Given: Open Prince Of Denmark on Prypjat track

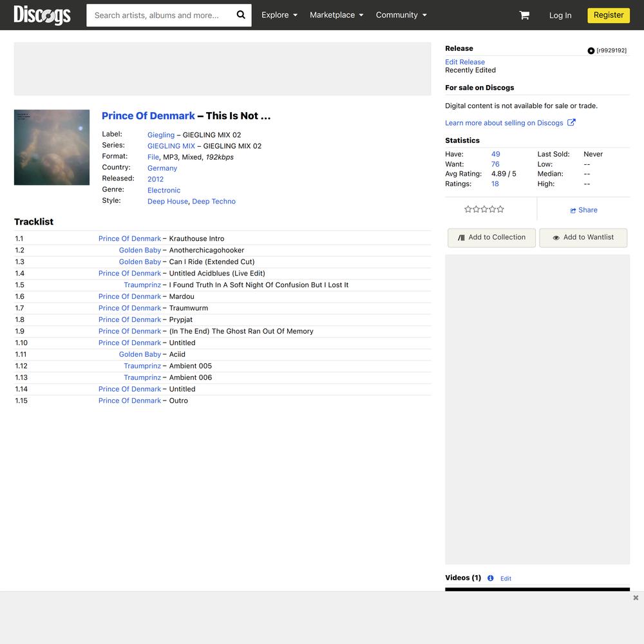Looking at the screenshot, I should coord(130,319).
